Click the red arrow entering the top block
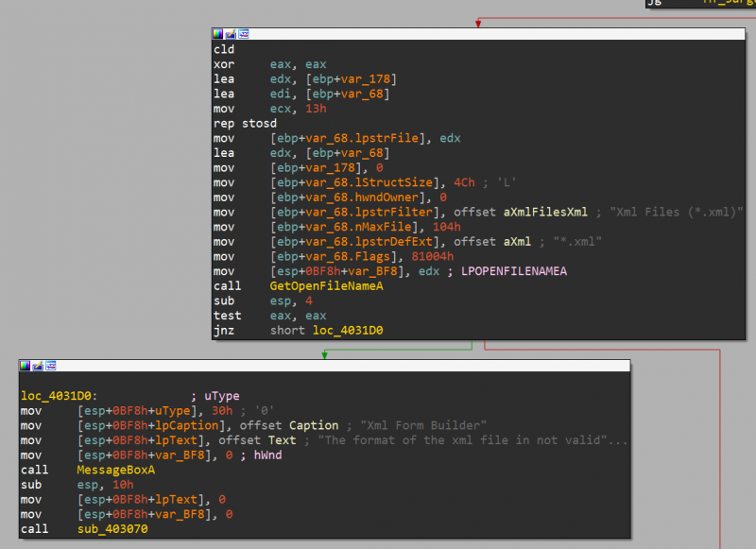Image resolution: width=756 pixels, height=549 pixels. pos(478,23)
